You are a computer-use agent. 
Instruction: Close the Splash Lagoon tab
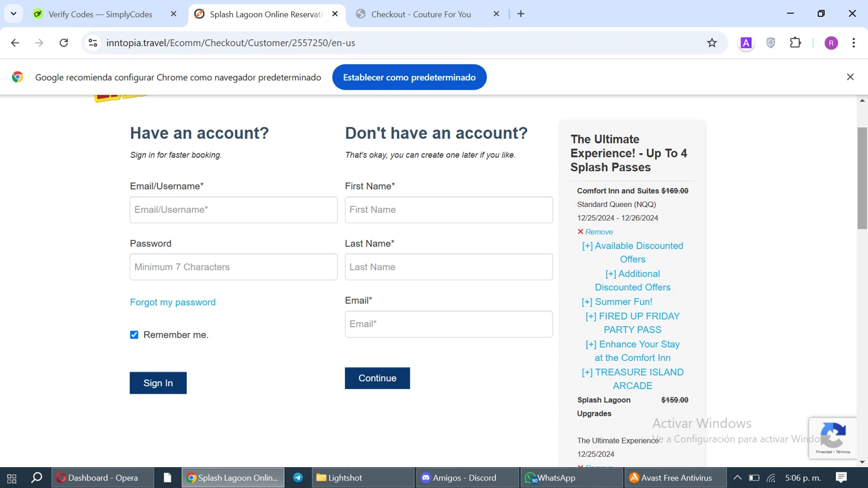pyautogui.click(x=335, y=14)
